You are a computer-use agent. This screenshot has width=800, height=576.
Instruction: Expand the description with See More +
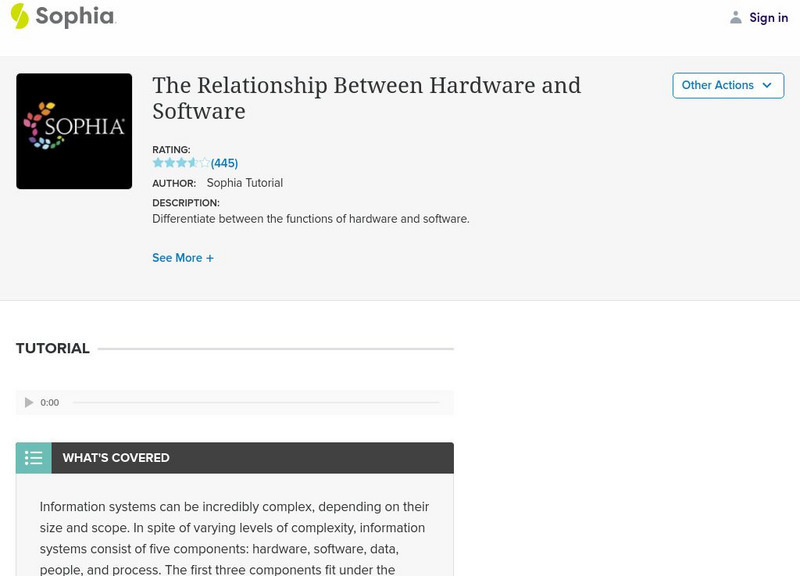click(x=184, y=258)
